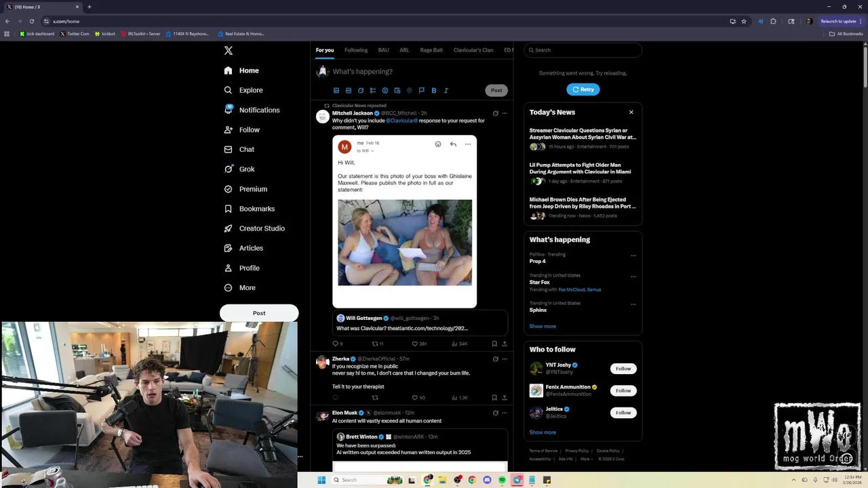
Task: Open the emoji picker in composer
Action: 385,90
